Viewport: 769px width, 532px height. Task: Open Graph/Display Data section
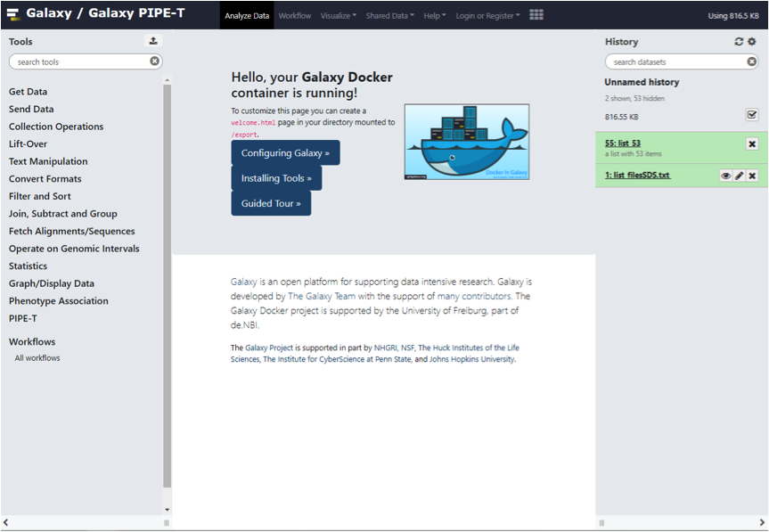click(x=52, y=283)
